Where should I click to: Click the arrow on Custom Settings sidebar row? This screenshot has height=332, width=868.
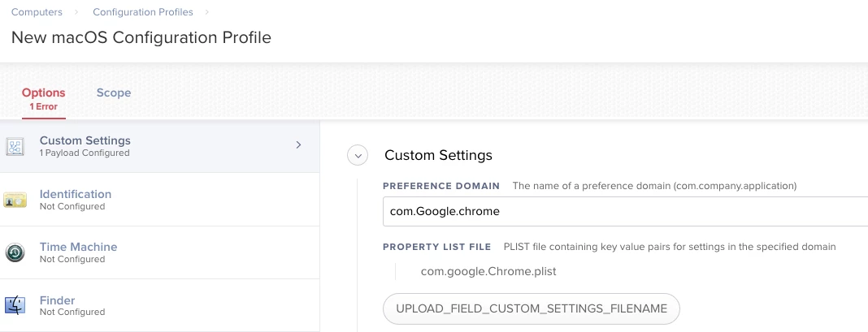[x=298, y=145]
